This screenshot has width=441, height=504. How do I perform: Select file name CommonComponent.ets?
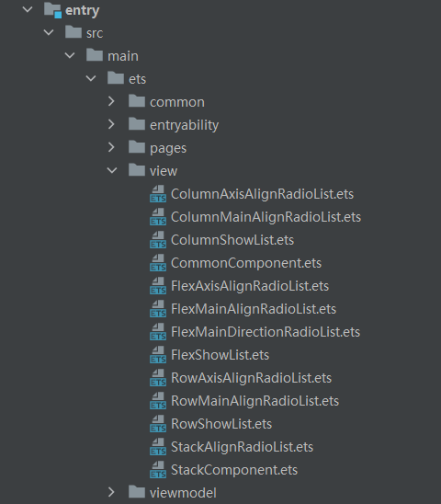coord(246,264)
